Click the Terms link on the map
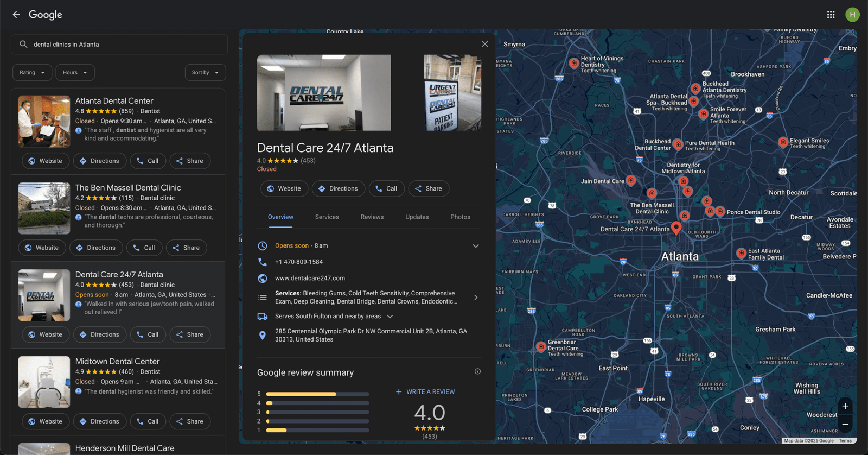868x455 pixels. tap(845, 441)
